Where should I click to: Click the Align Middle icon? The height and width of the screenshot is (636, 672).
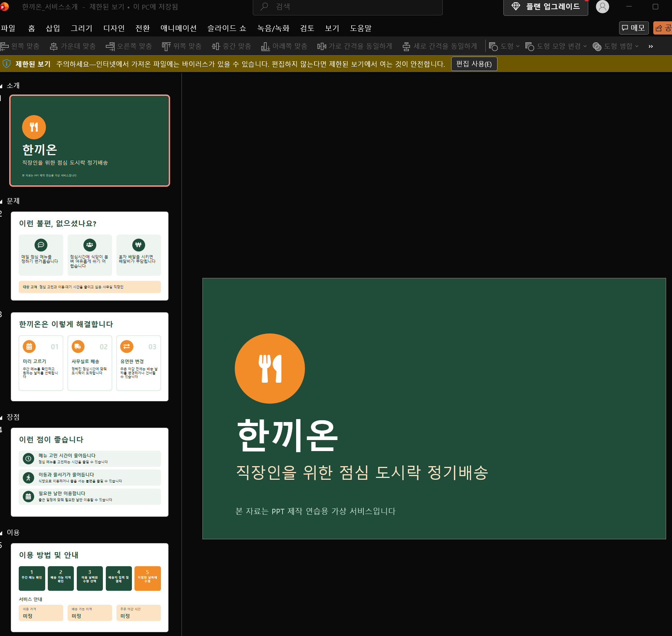click(216, 46)
